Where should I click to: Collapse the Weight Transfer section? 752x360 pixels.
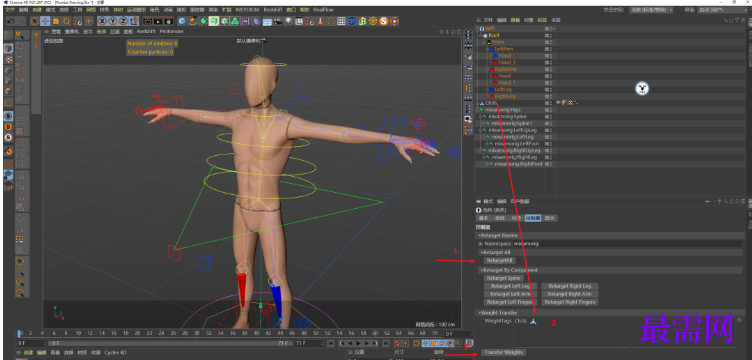tap(480, 313)
